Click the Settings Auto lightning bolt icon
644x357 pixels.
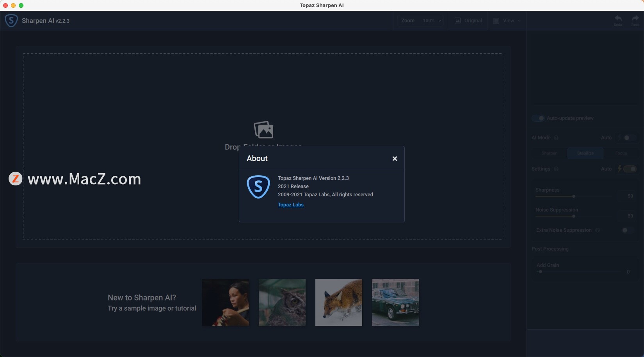619,169
